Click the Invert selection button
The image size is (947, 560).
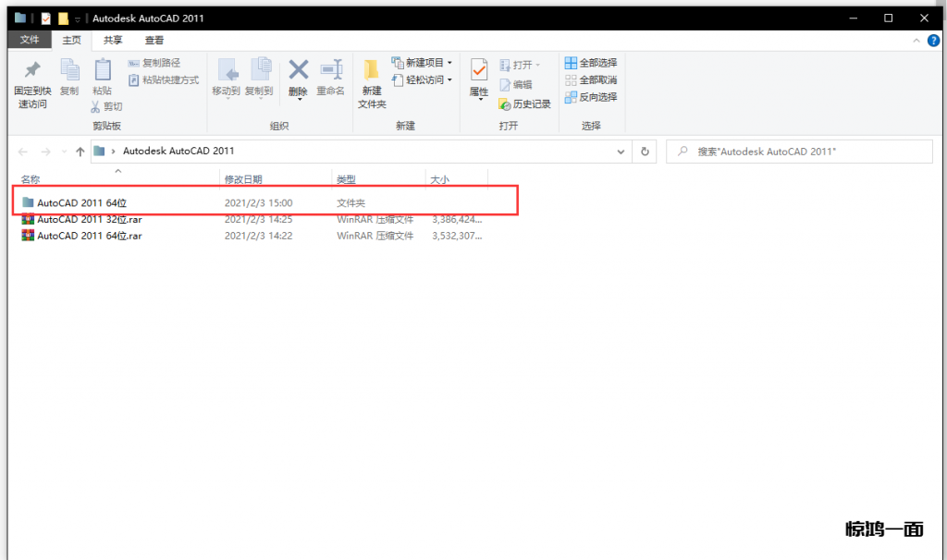591,97
